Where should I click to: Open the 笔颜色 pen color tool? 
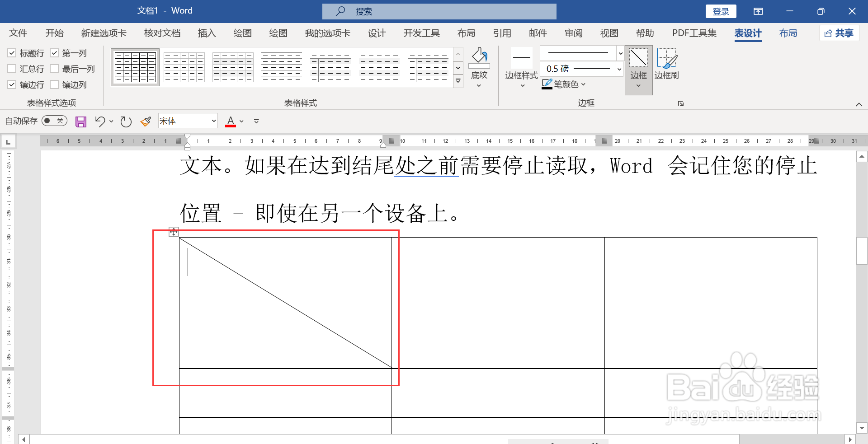pos(563,84)
